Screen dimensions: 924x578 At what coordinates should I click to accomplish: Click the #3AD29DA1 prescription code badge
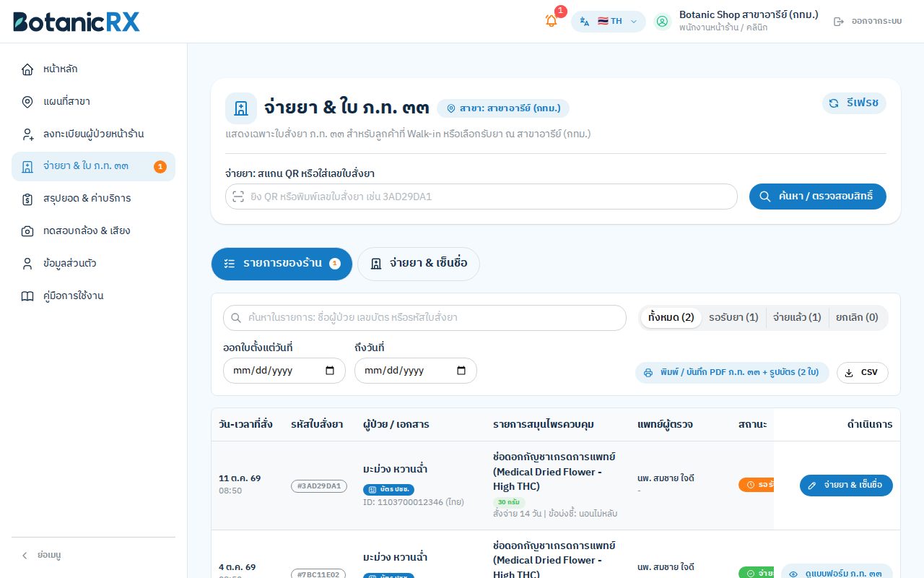[x=320, y=486]
